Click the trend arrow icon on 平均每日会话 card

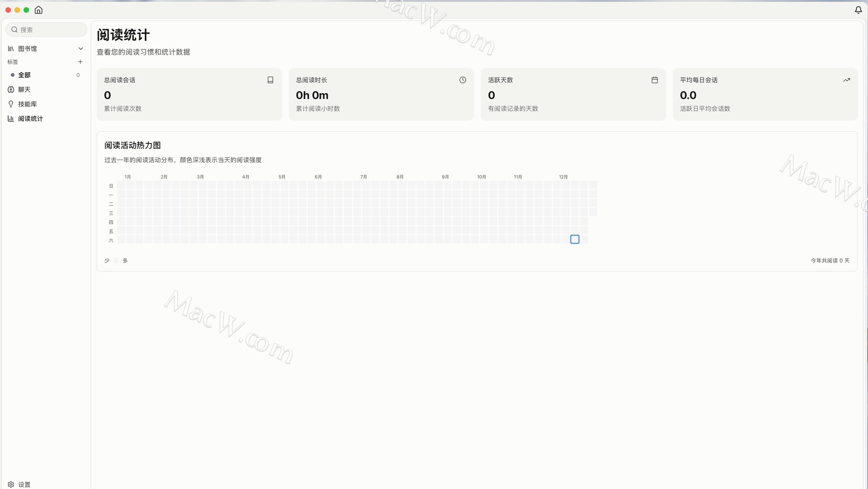pos(846,80)
